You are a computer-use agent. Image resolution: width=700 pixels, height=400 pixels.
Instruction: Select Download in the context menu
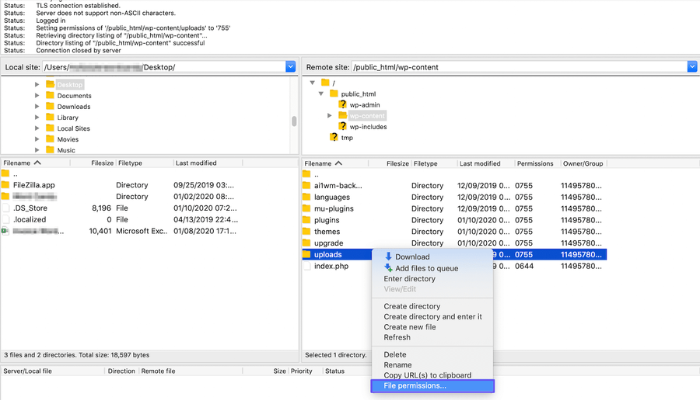point(412,257)
